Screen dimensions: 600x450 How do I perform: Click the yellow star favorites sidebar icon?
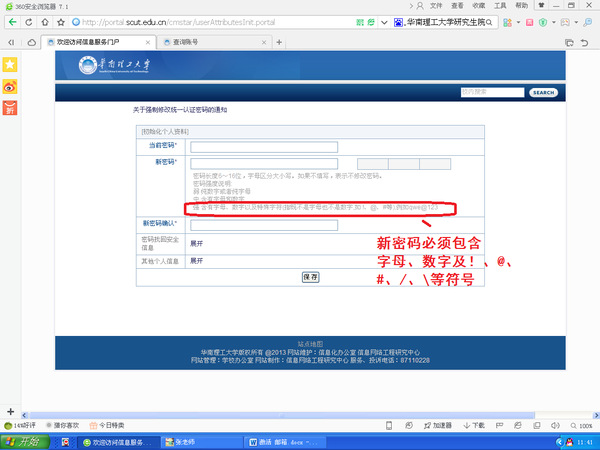point(10,64)
